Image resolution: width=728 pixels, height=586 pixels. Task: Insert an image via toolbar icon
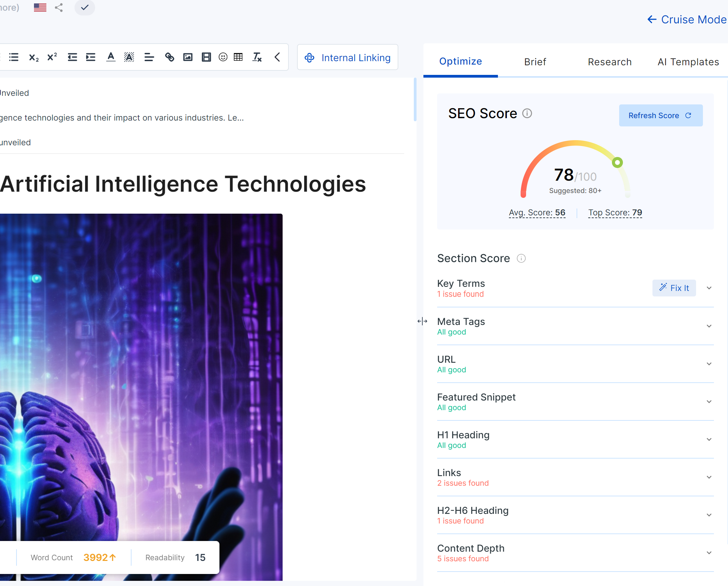pos(188,57)
